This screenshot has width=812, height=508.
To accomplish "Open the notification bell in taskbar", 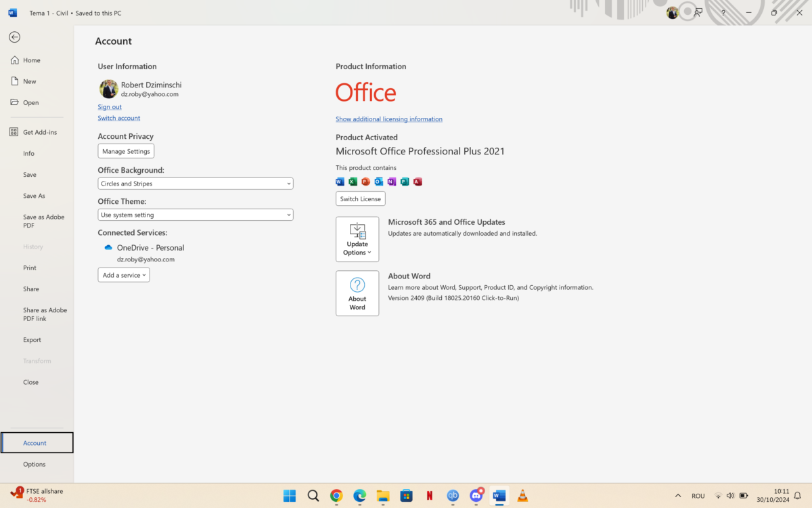I will coord(799,496).
